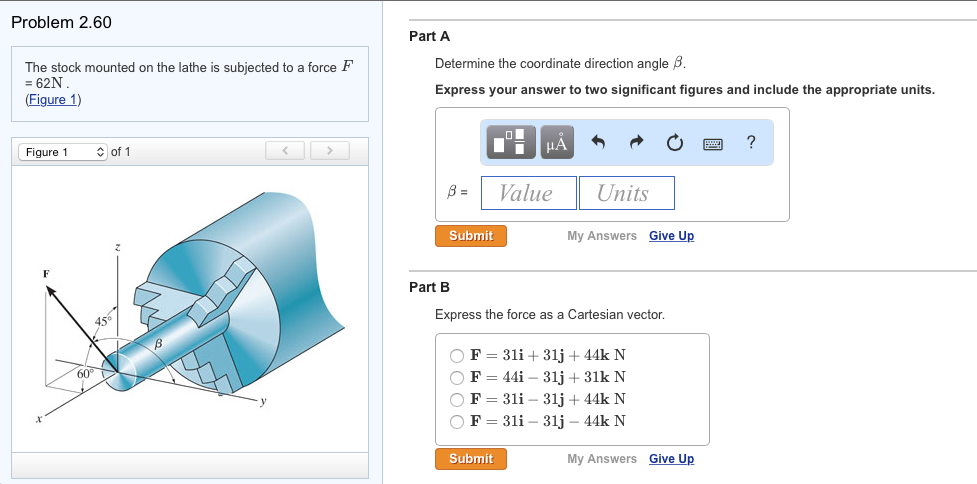Submit the Part B answer
Image resolution: width=977 pixels, height=484 pixels.
click(471, 459)
